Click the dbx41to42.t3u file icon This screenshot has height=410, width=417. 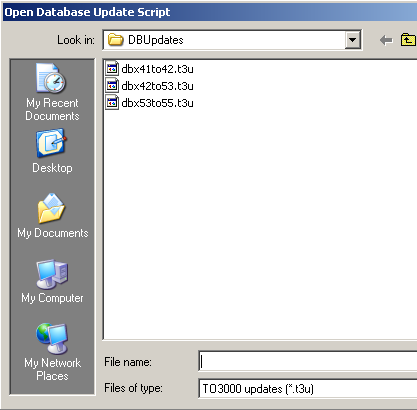tap(112, 68)
